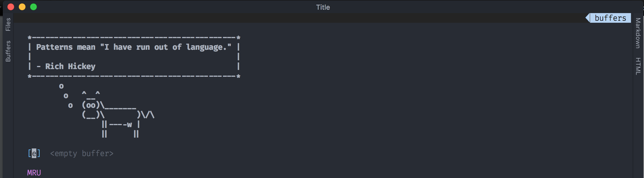644x178 pixels.
Task: Maximize the window with the green button
Action: click(x=33, y=7)
